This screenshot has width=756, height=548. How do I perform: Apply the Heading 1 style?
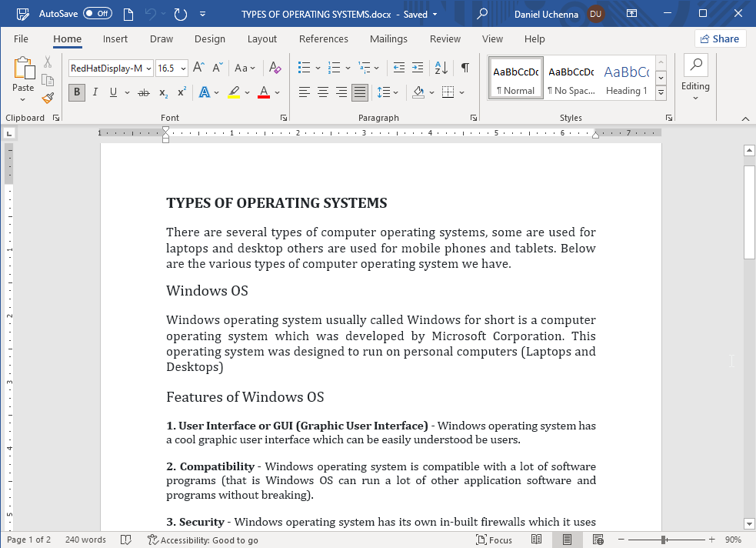(626, 78)
